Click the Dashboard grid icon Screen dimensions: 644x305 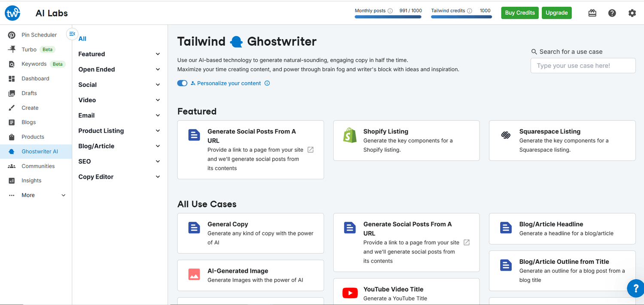click(12, 79)
